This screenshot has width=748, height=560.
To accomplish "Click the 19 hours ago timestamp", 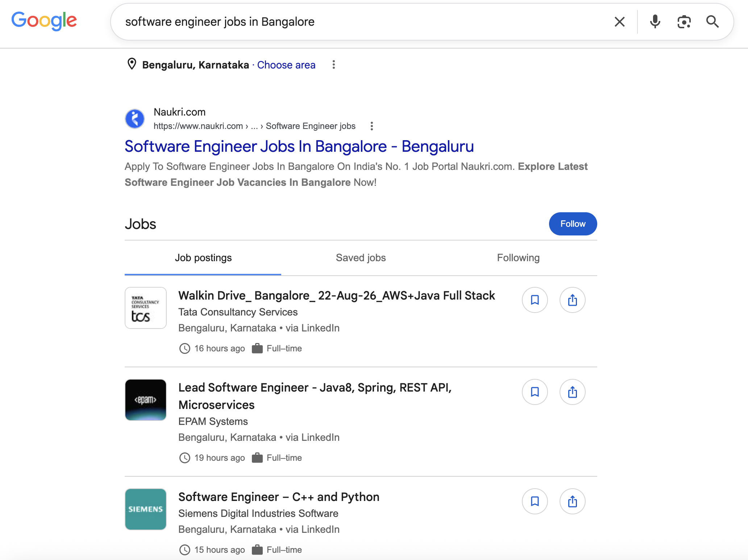I will point(220,458).
